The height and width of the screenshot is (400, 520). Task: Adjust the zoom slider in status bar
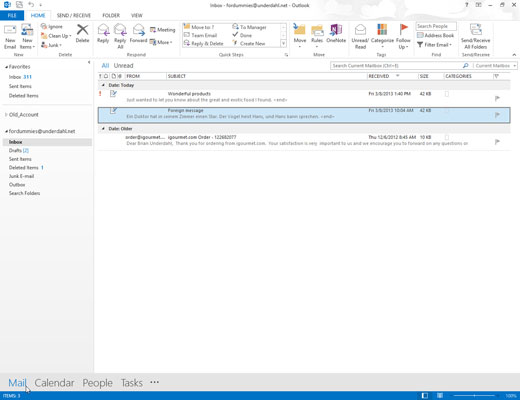[x=475, y=396]
